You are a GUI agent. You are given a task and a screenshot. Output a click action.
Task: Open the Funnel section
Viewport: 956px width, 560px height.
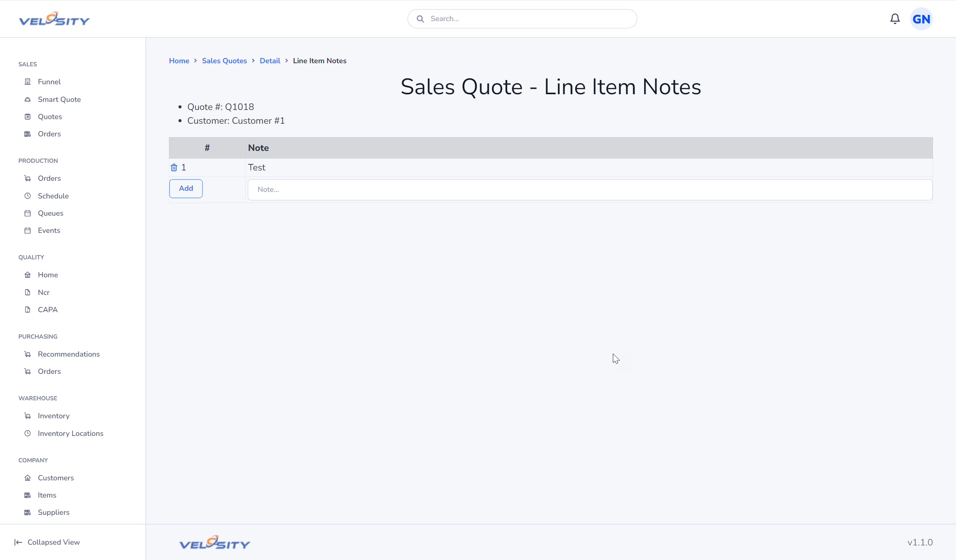point(49,81)
